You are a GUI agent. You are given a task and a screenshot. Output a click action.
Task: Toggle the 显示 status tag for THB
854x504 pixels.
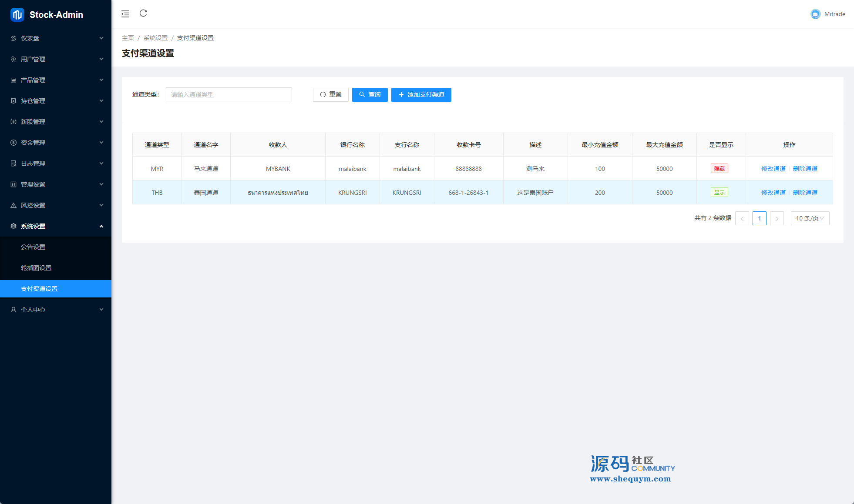pos(719,193)
